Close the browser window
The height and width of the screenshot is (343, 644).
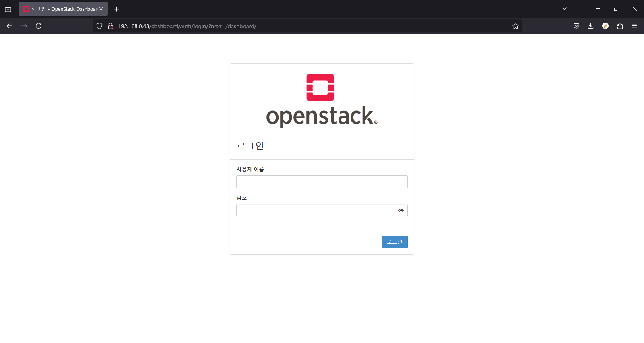pyautogui.click(x=635, y=9)
